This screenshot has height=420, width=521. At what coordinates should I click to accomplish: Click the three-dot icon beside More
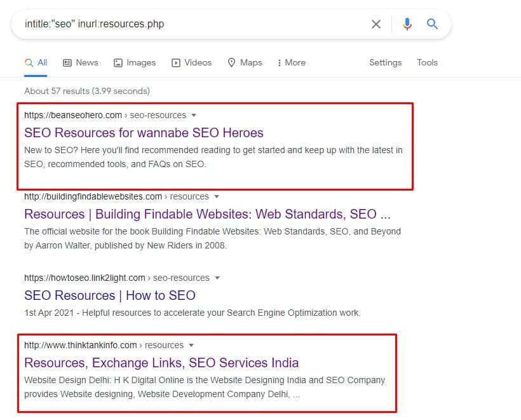click(x=280, y=63)
